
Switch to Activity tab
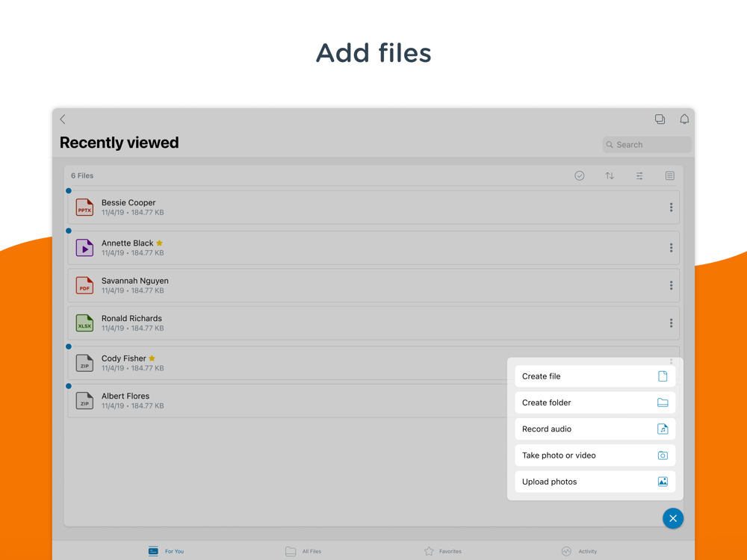tap(579, 551)
